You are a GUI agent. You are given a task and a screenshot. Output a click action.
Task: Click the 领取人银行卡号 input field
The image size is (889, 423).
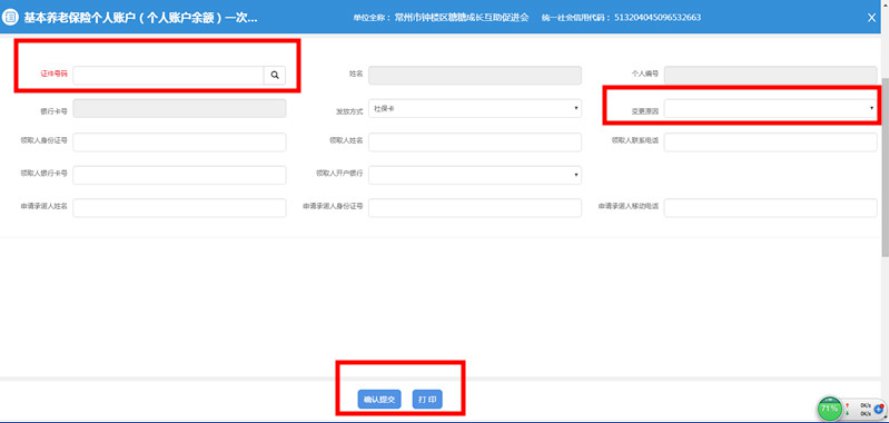[x=179, y=175]
